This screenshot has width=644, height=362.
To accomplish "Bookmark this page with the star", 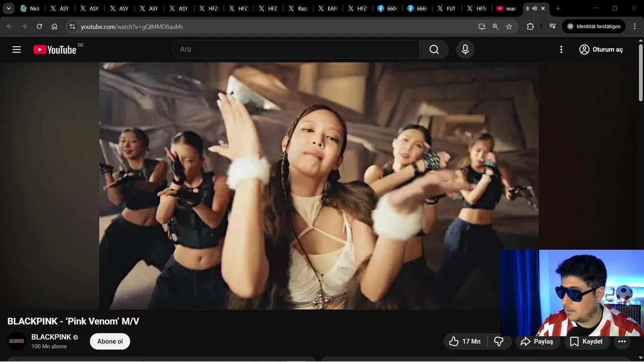I will click(x=509, y=26).
